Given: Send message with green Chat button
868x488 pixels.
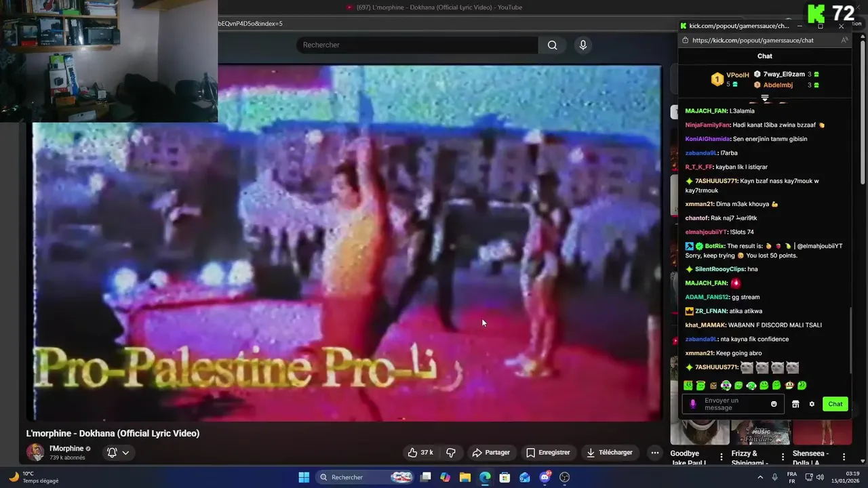Looking at the screenshot, I should [835, 404].
